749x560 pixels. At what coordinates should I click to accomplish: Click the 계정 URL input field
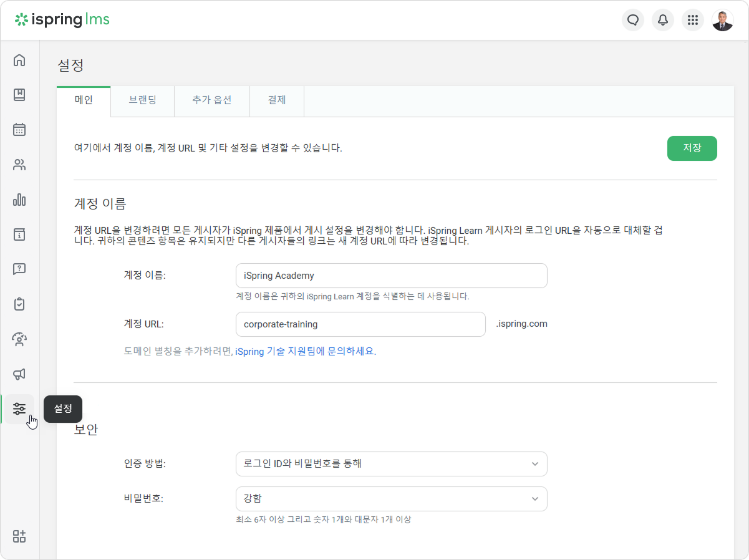point(360,324)
